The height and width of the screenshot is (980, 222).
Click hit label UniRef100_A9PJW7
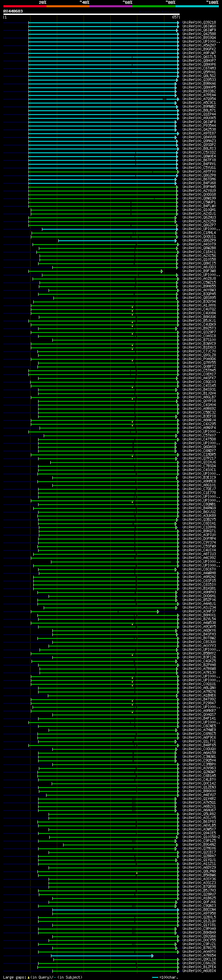(x=199, y=53)
